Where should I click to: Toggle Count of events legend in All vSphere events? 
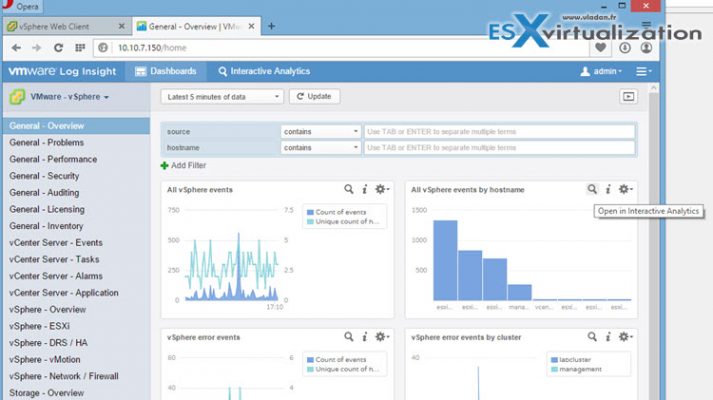tap(336, 212)
